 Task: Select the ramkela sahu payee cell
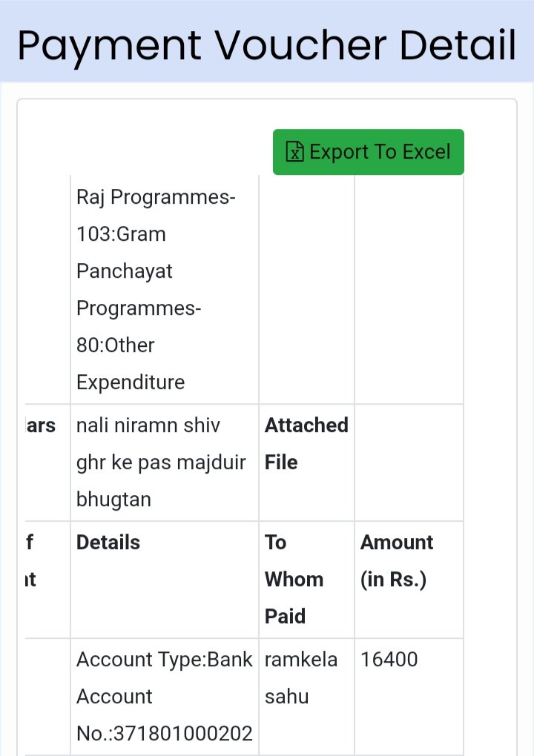[x=301, y=677]
